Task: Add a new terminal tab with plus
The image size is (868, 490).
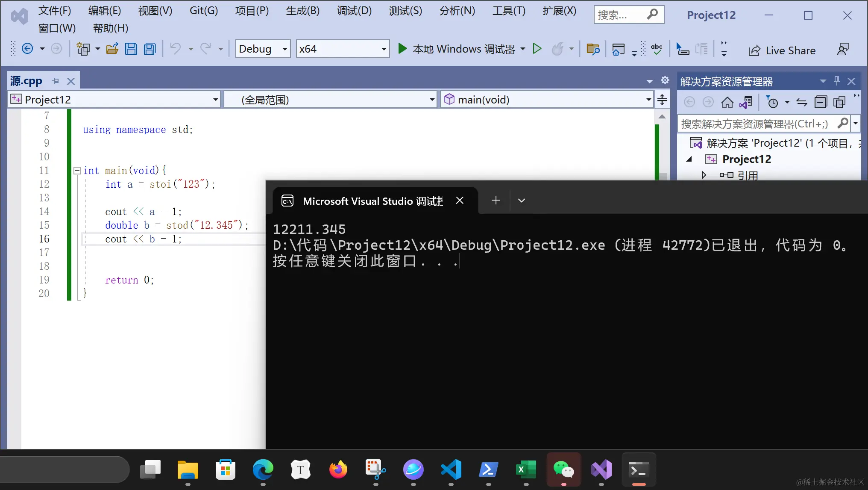Action: coord(496,200)
